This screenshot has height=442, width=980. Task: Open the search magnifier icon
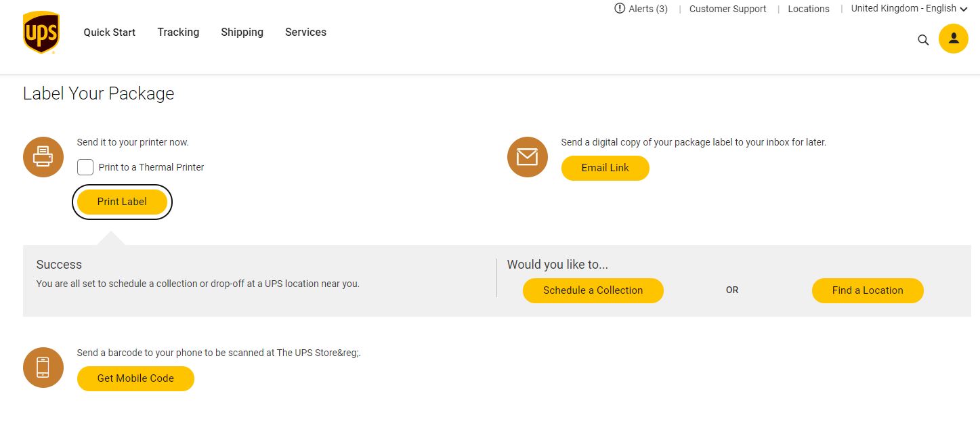click(923, 40)
